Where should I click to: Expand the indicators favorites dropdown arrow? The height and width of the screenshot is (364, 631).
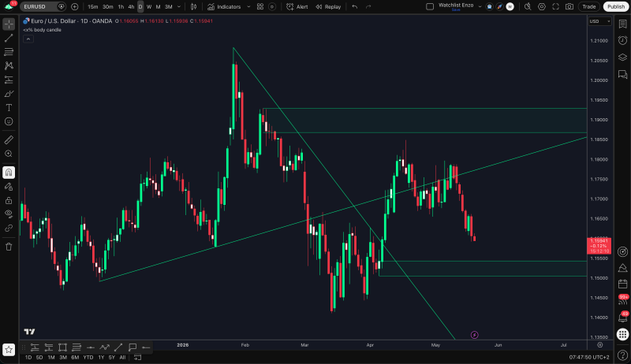coord(248,7)
